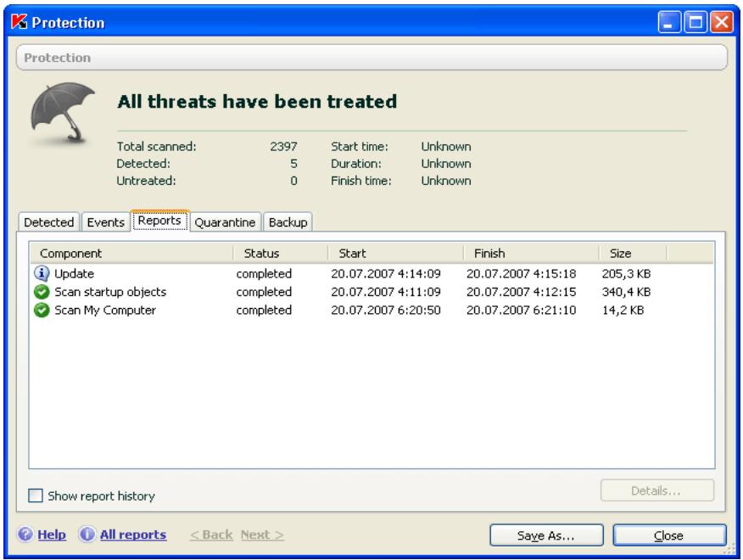Screen dimensions: 743x560
Task: Click finish time 20.07.2007 4:12:15
Action: pyautogui.click(x=522, y=292)
